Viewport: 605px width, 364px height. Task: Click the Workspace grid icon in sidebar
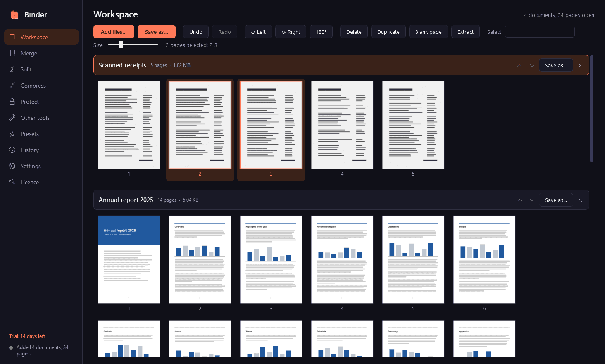tap(12, 37)
